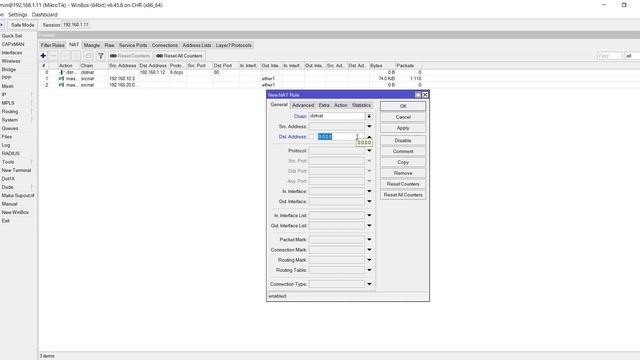Open the Dashboard menu
This screenshot has width=640, height=360.
[x=44, y=15]
